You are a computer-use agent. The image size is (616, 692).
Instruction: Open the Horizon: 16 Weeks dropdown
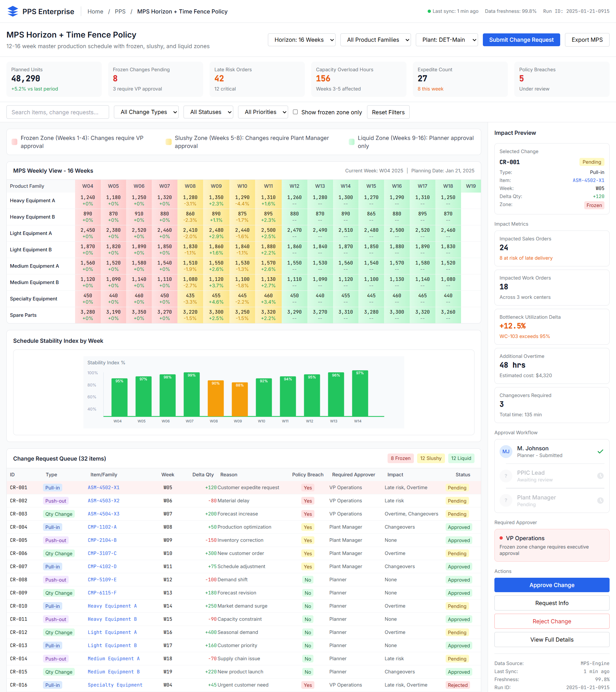coord(301,39)
